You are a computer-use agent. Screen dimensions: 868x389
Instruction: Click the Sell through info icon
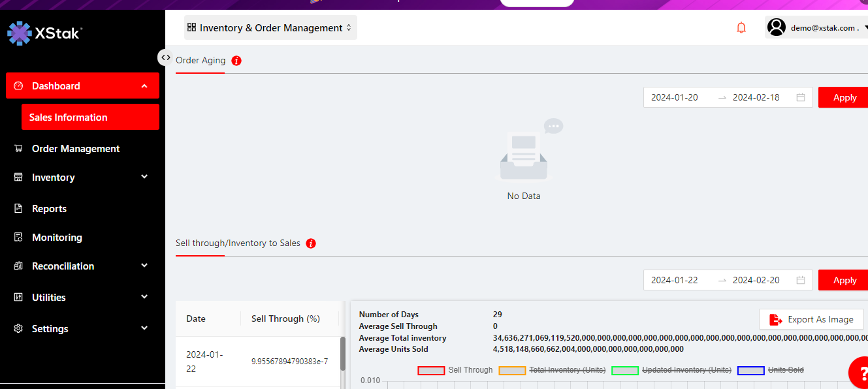311,243
